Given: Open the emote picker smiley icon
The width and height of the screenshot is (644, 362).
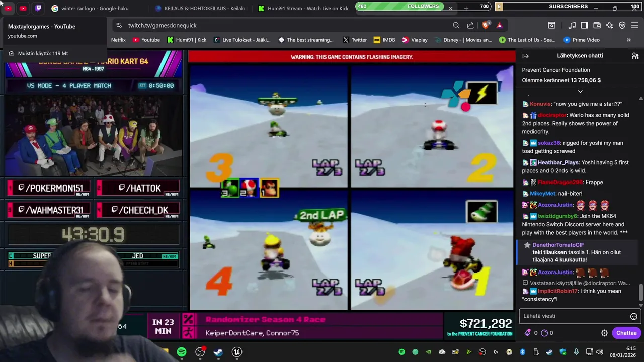Looking at the screenshot, I should [634, 316].
